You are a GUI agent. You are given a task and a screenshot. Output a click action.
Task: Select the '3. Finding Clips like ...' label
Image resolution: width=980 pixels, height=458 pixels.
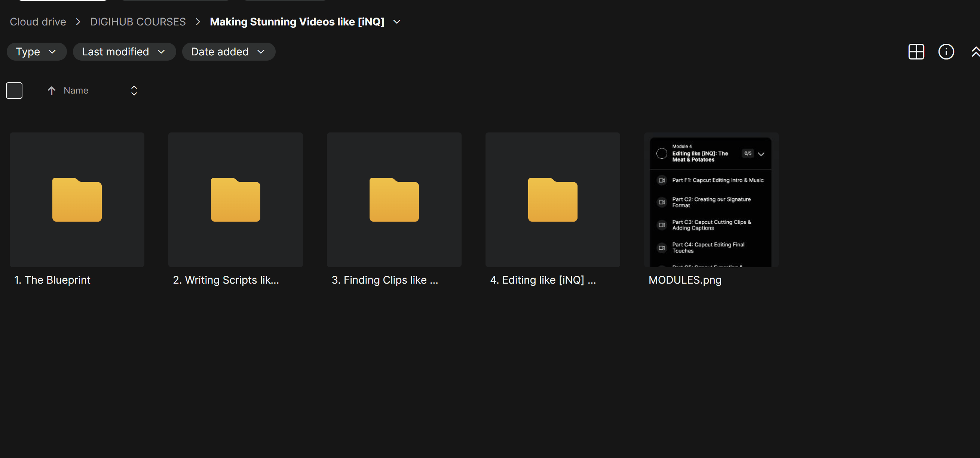point(385,280)
